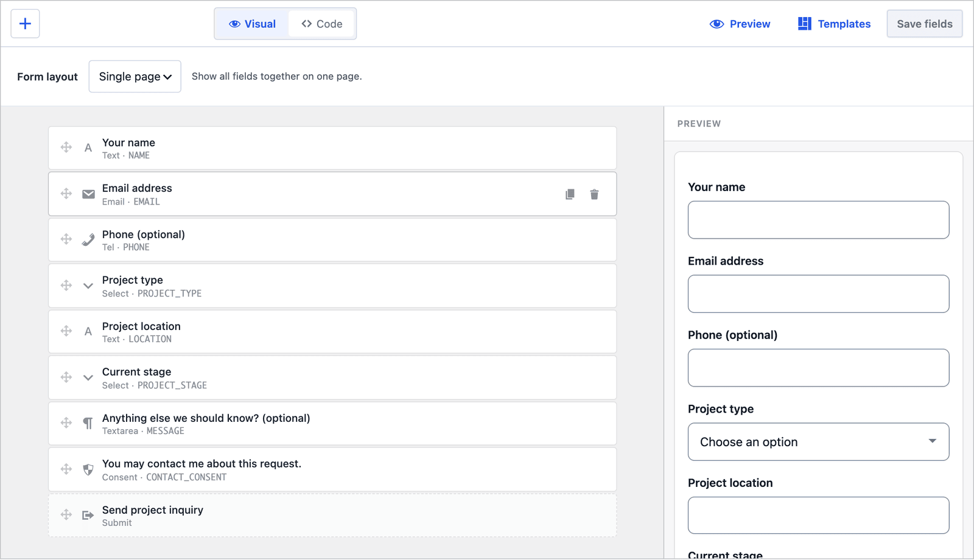Click envelope icon of Email address row
Screen dimensions: 974x560
pos(88,194)
